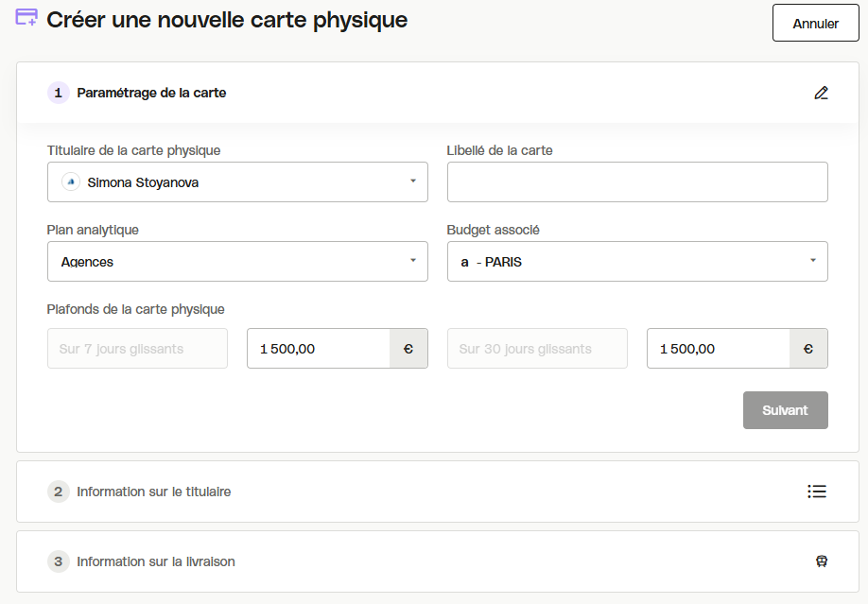This screenshot has height=604, width=868.
Task: Open the Titulaire de la carte physique dropdown
Action: (237, 181)
